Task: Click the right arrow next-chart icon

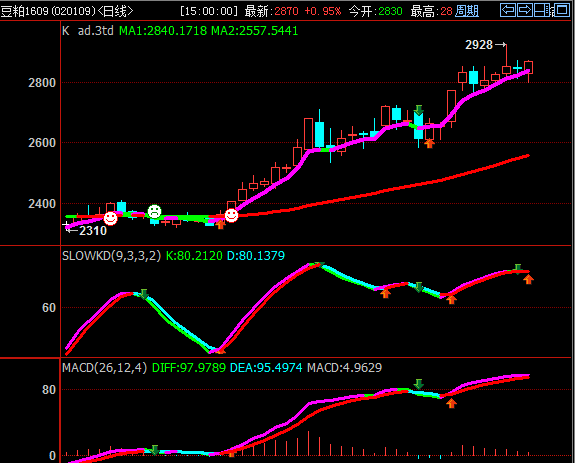Action: (525, 10)
